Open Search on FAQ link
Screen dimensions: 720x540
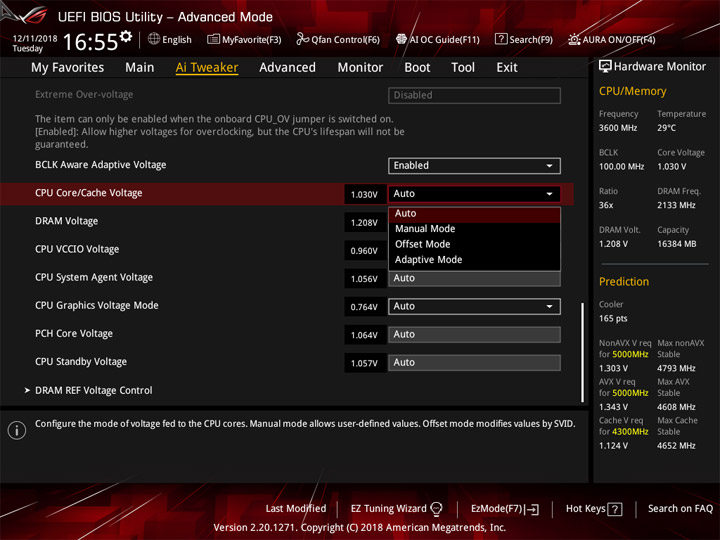coord(680,509)
